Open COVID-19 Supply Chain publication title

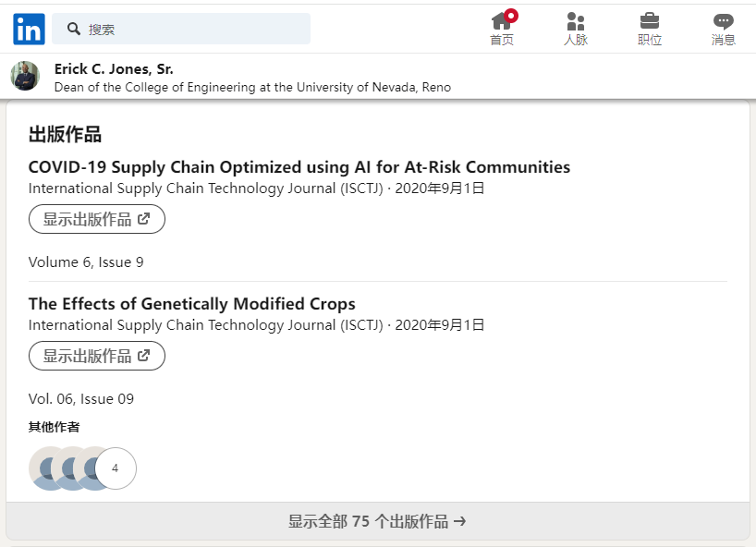point(299,167)
